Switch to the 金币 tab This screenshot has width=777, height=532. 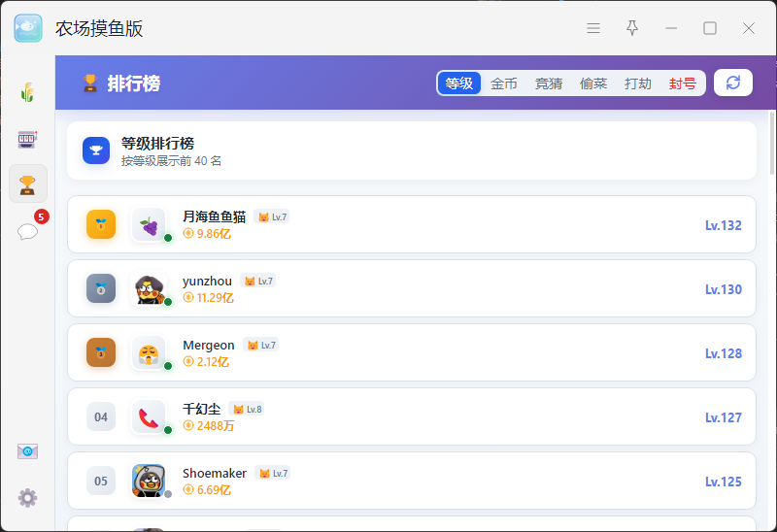pyautogui.click(x=503, y=83)
